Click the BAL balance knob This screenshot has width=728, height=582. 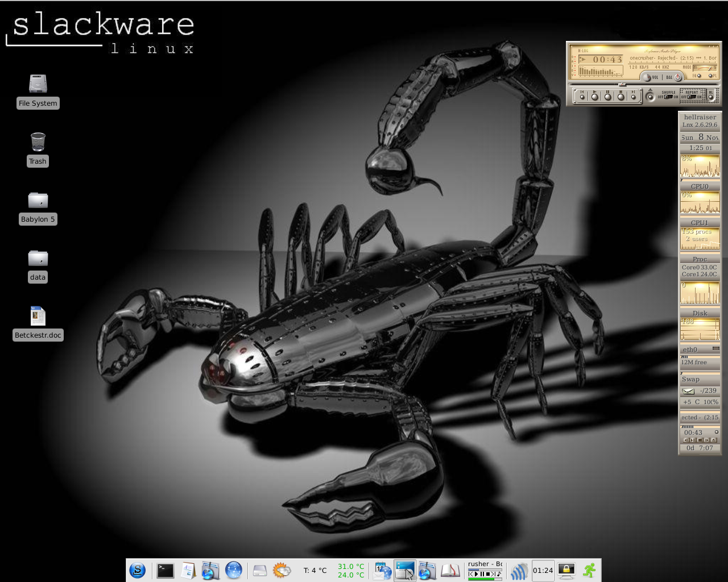tap(678, 77)
